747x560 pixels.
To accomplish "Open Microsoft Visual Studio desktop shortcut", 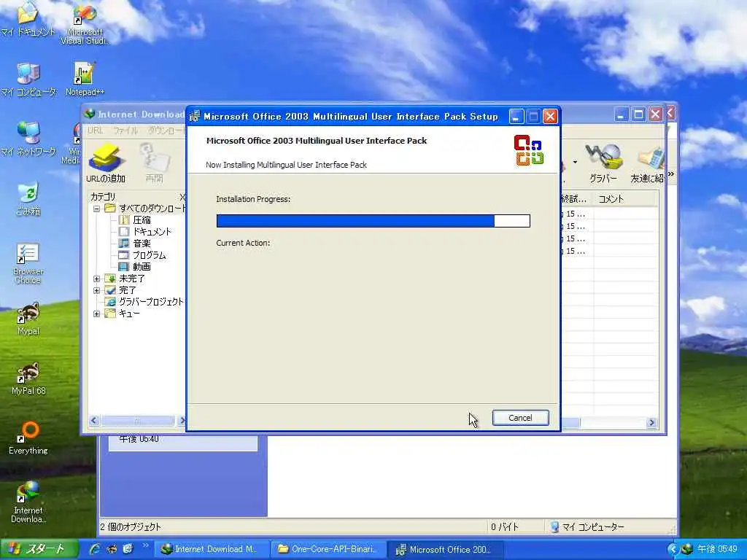I will 85,24.
